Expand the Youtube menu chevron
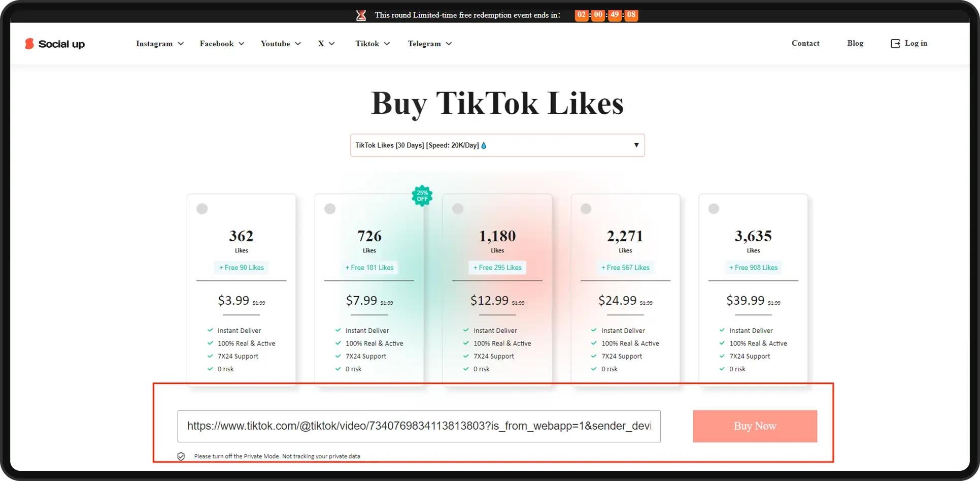 (x=298, y=44)
